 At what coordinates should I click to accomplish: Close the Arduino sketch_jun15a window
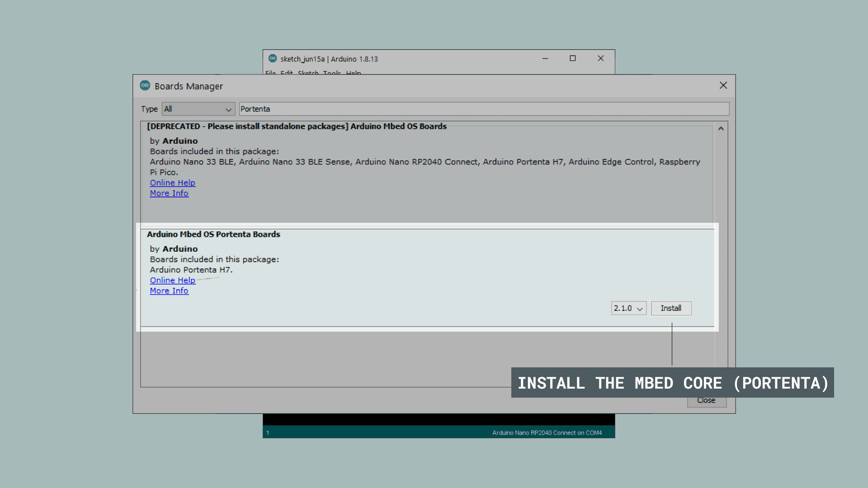pos(601,58)
